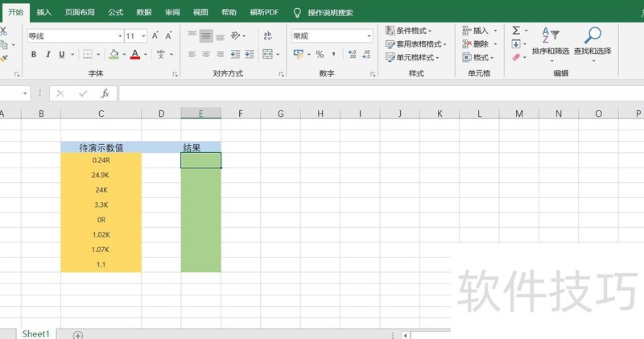This screenshot has height=339, width=644.
Task: Toggle italic text formatting
Action: [48, 55]
